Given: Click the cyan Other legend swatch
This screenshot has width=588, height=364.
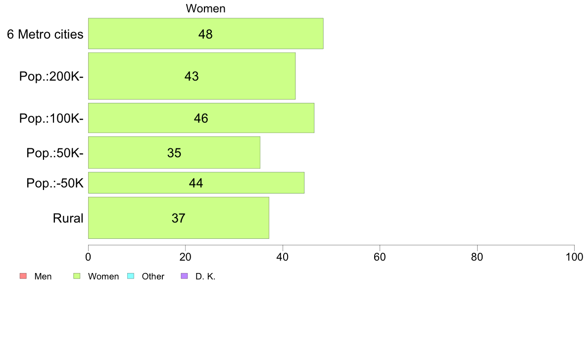Looking at the screenshot, I should coord(131,276).
